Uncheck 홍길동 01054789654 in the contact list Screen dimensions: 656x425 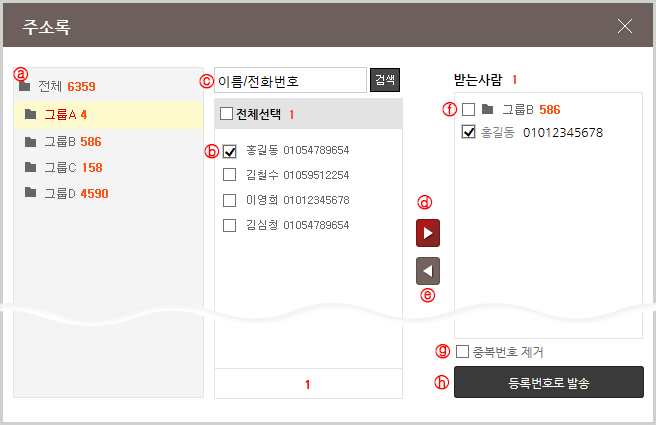[x=229, y=151]
